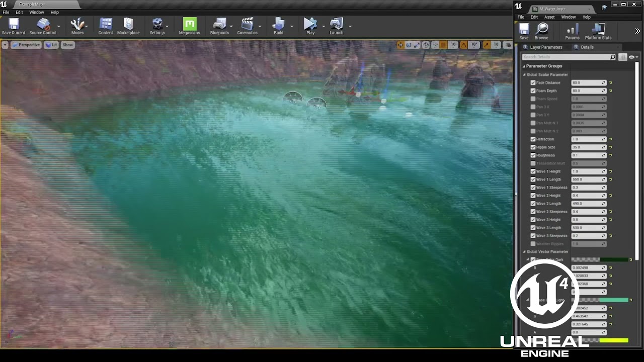Collapse the Global Vector Parameter group
The height and width of the screenshot is (362, 644).
(x=524, y=252)
